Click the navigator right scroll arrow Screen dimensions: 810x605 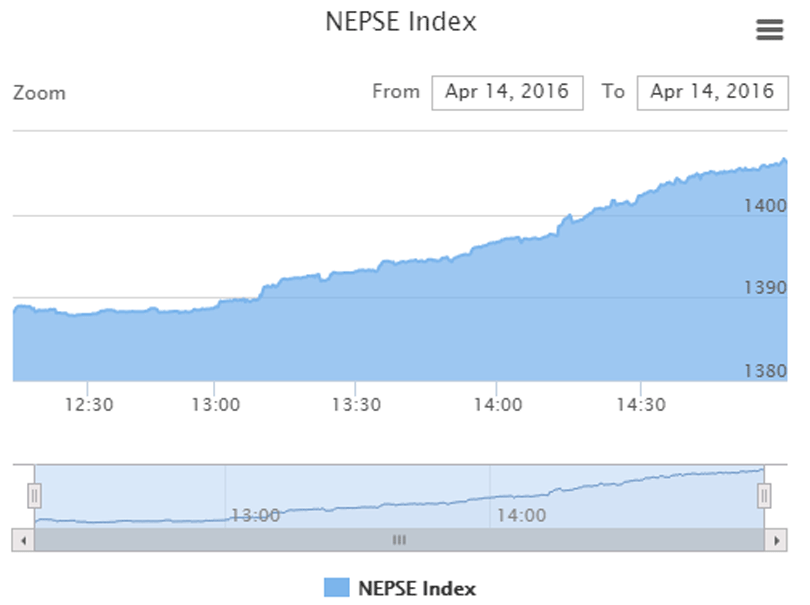click(x=776, y=540)
